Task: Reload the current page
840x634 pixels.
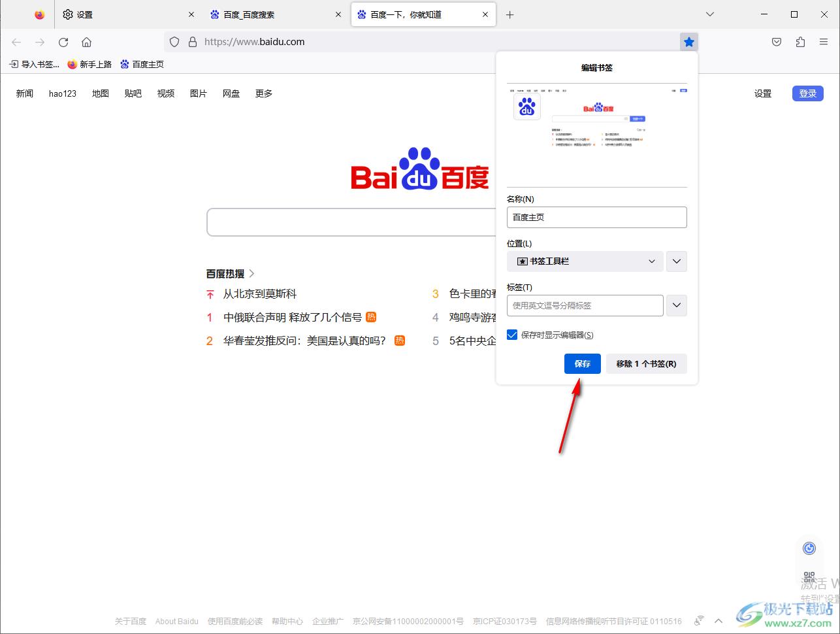Action: coord(63,42)
